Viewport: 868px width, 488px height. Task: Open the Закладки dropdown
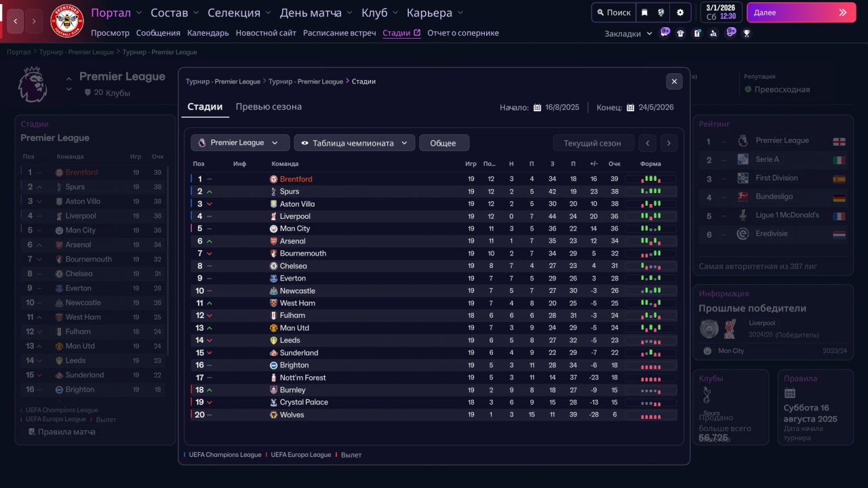point(629,33)
